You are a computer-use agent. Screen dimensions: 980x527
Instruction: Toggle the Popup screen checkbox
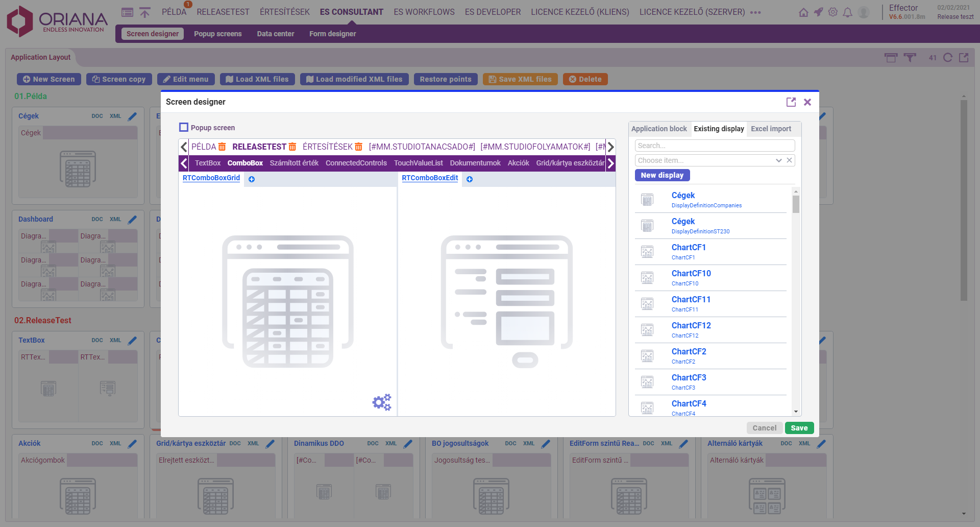184,127
